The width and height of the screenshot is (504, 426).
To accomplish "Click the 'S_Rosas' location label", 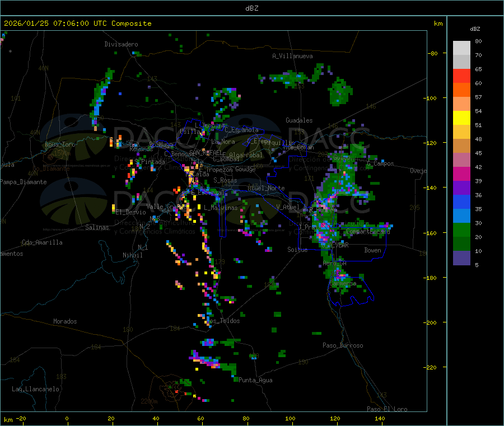I will point(225,180).
